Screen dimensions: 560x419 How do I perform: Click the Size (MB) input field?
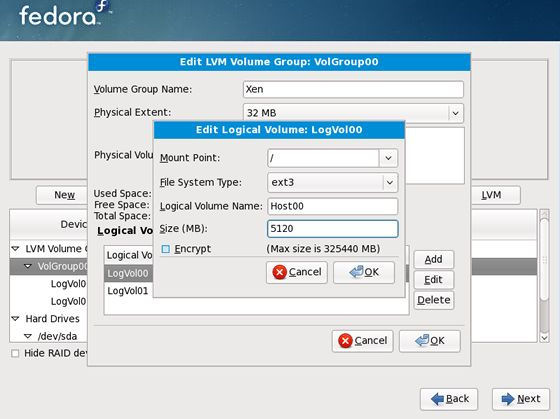[332, 229]
